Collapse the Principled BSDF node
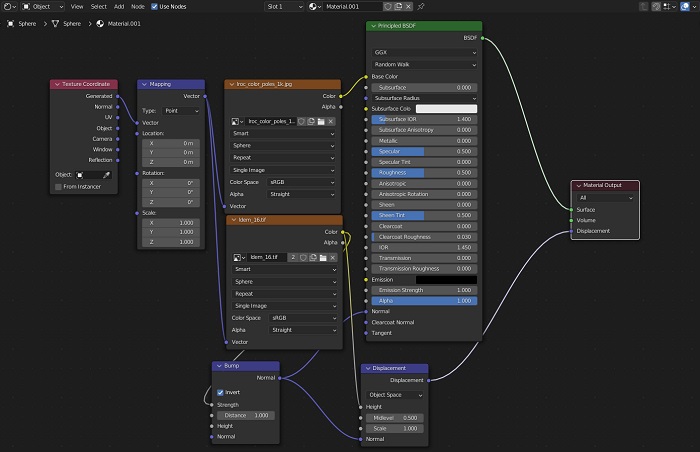Image resolution: width=700 pixels, height=452 pixels. click(x=374, y=26)
